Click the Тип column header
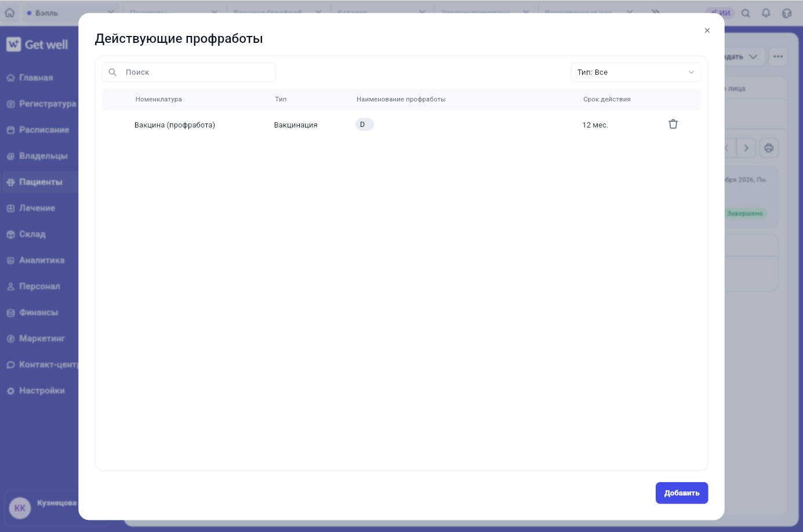 pyautogui.click(x=281, y=99)
